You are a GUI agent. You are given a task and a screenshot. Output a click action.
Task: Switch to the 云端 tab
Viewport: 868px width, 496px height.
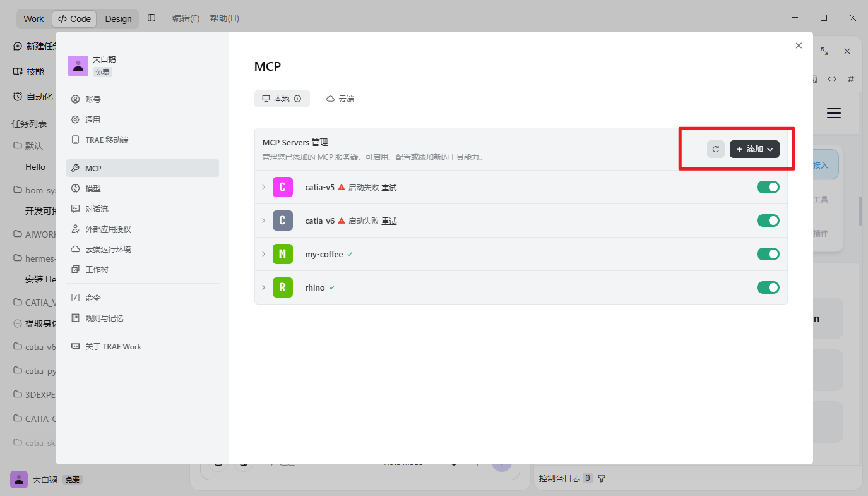coord(340,99)
